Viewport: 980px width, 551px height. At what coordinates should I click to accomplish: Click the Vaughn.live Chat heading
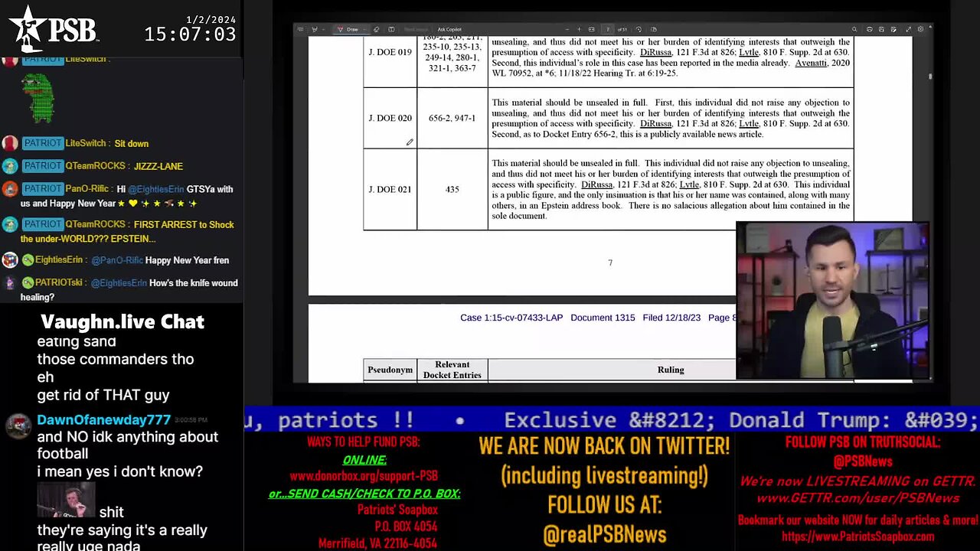[x=122, y=322]
